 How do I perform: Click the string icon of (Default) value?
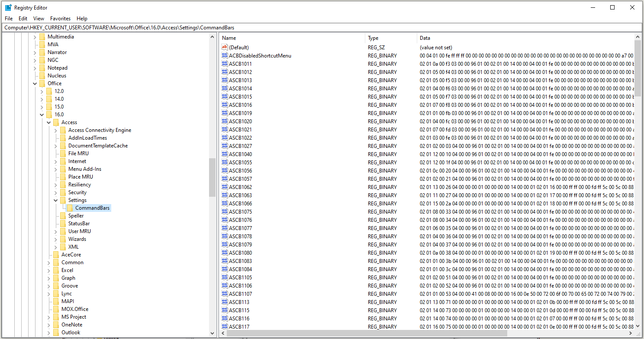click(x=224, y=47)
